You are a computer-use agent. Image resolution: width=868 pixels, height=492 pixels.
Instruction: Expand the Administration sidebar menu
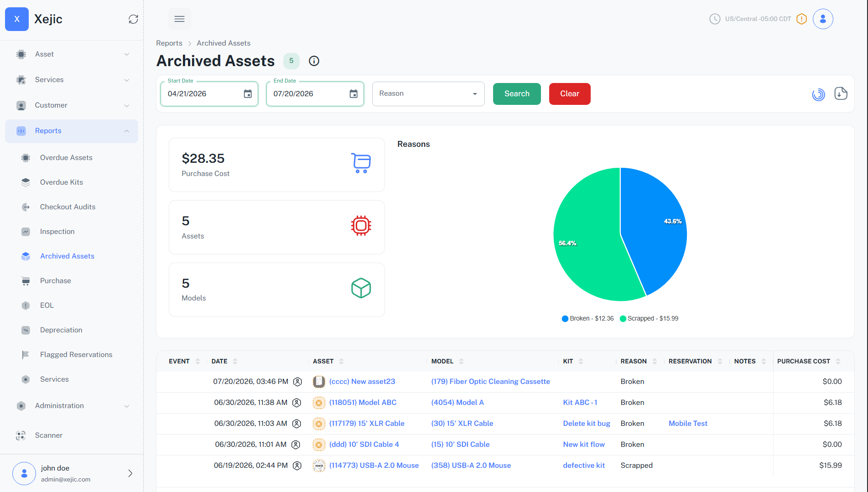[x=71, y=406]
